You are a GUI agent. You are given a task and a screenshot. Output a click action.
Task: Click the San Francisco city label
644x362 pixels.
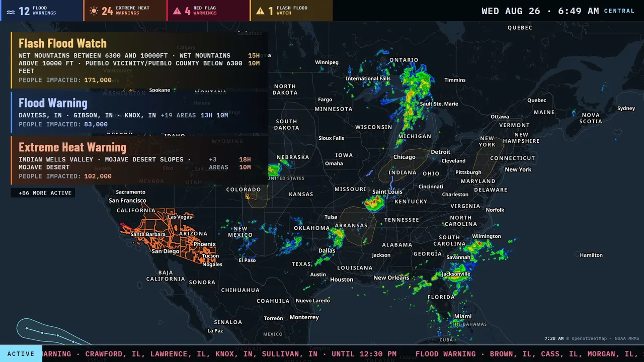tap(128, 200)
